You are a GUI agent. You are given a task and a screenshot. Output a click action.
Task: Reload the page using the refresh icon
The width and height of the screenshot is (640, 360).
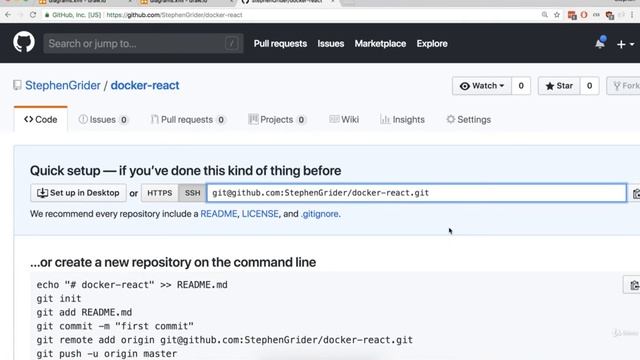pyautogui.click(x=33, y=15)
